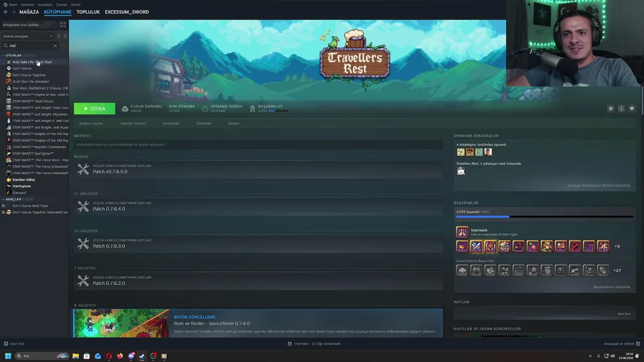Open File Explorer from the taskbar
The height and width of the screenshot is (362, 644).
click(x=75, y=356)
